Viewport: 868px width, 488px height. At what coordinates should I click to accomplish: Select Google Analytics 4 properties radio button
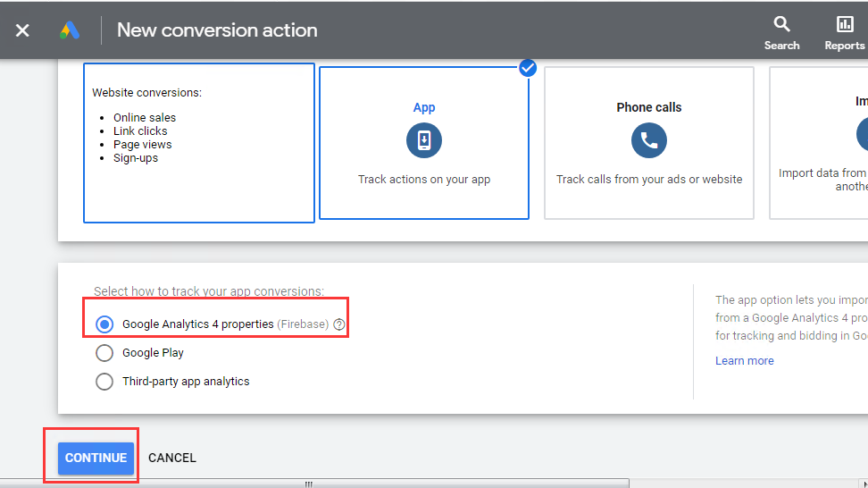coord(104,324)
